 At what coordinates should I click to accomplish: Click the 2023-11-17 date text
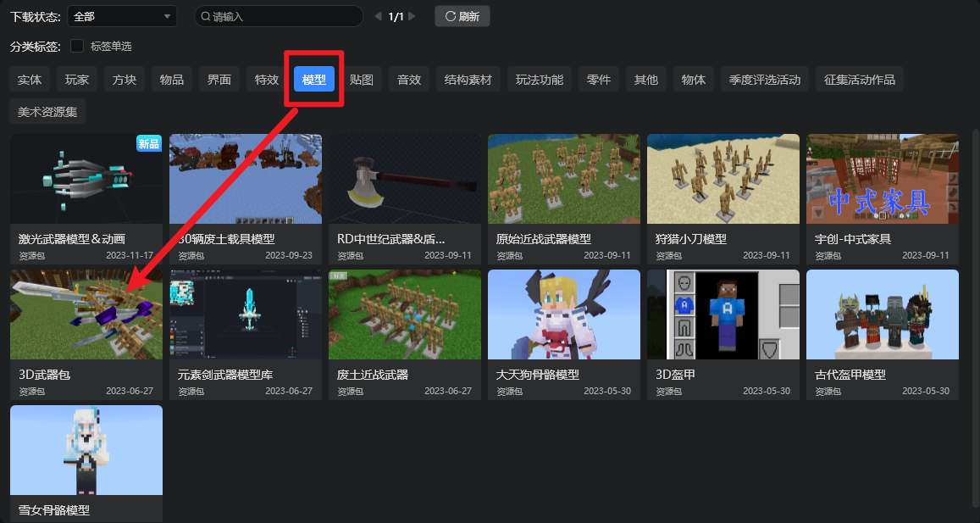(130, 255)
